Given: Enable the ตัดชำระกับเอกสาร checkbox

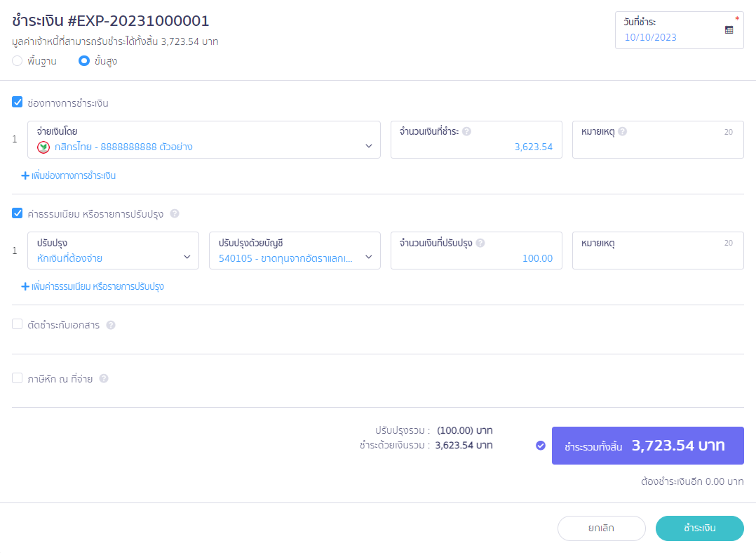Looking at the screenshot, I should pyautogui.click(x=18, y=324).
